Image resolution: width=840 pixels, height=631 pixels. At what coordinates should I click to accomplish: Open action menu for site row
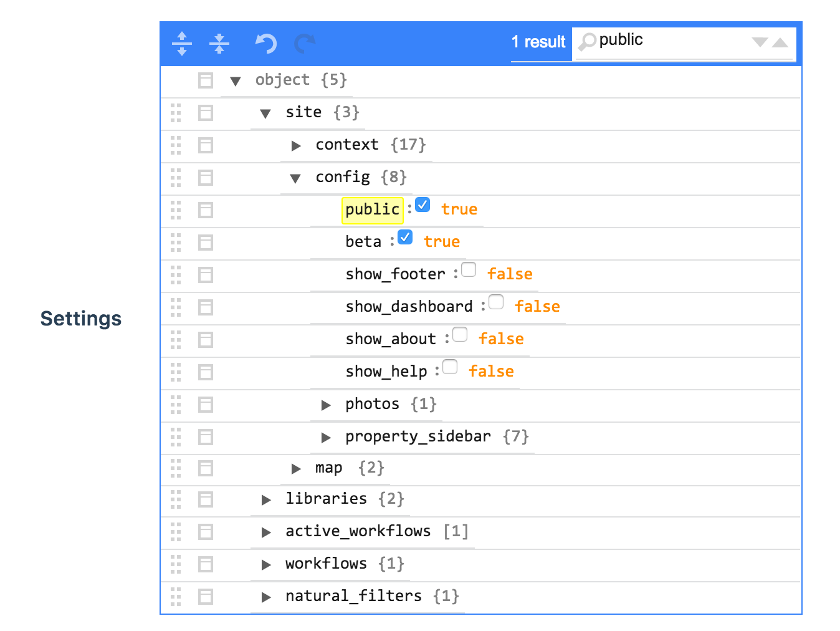(x=206, y=113)
